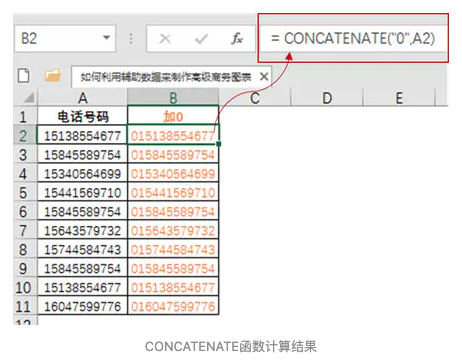Viewport: 462px width, 361px height.
Task: Click cell A4 with 15340564699
Action: 83,173
